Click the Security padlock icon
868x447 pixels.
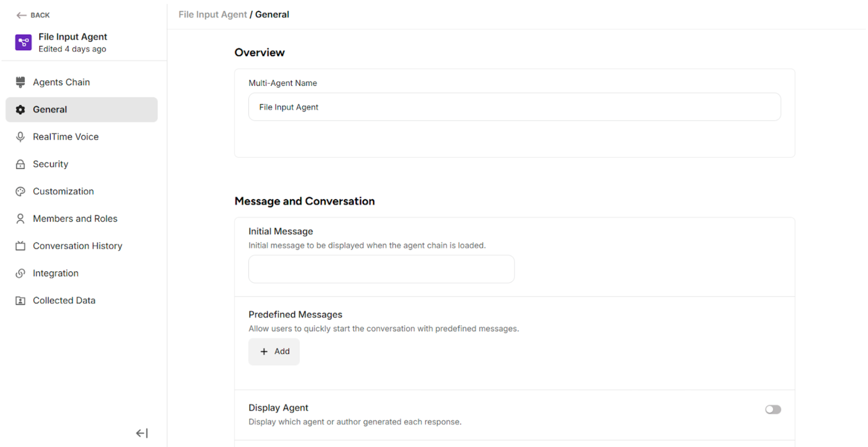[21, 164]
